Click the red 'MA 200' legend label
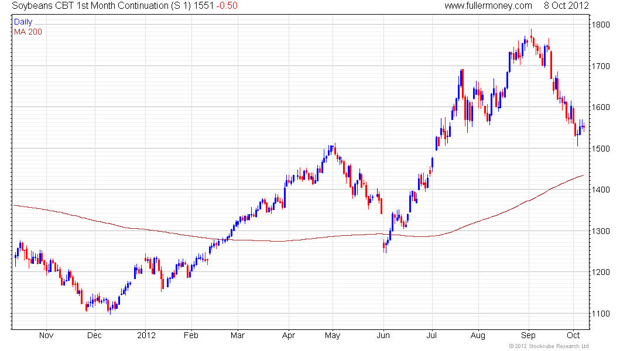 click(x=28, y=32)
